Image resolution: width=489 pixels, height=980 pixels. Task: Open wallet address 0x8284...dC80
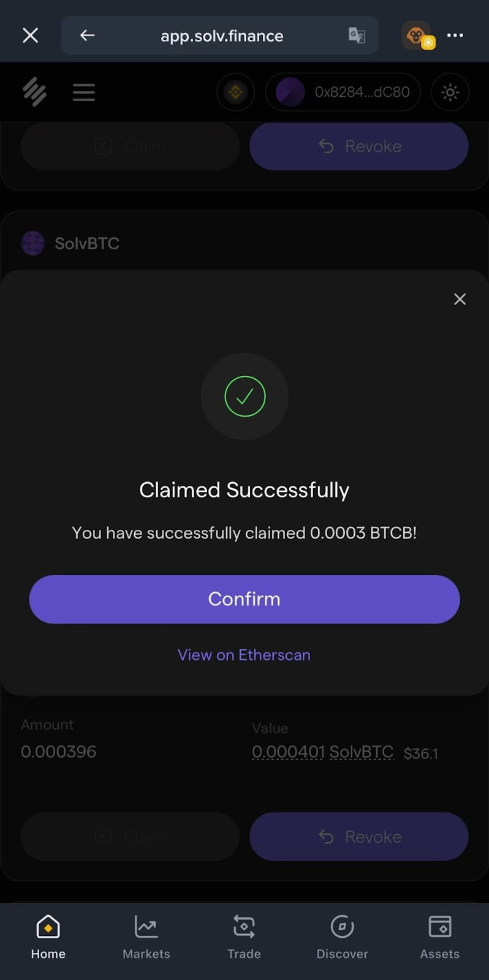point(343,92)
